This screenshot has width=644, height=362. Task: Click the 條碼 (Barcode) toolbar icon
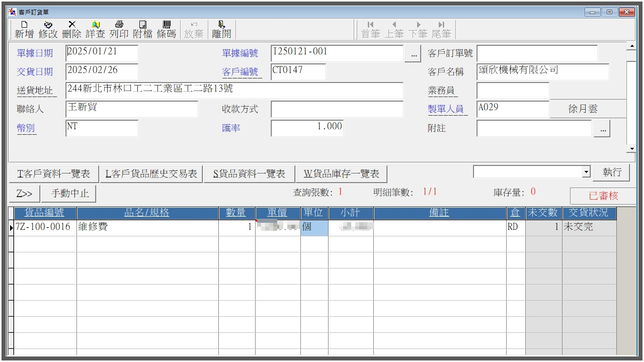pos(167,30)
